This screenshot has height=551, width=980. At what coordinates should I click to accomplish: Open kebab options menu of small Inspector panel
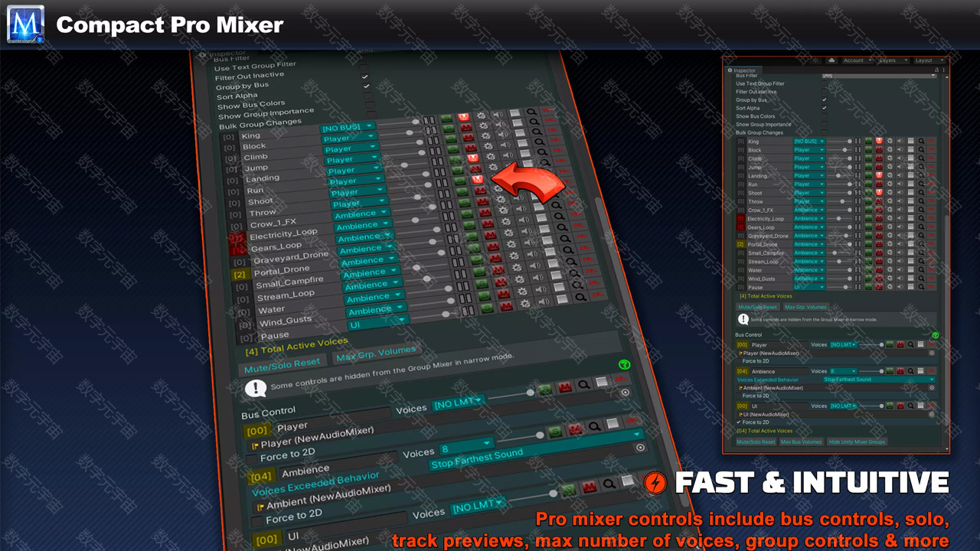(943, 70)
